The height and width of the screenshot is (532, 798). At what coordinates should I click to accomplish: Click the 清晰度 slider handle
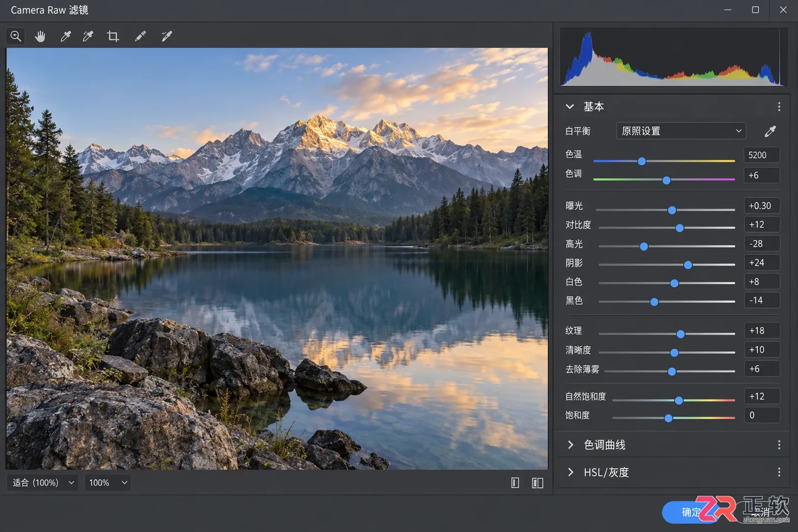coord(674,352)
